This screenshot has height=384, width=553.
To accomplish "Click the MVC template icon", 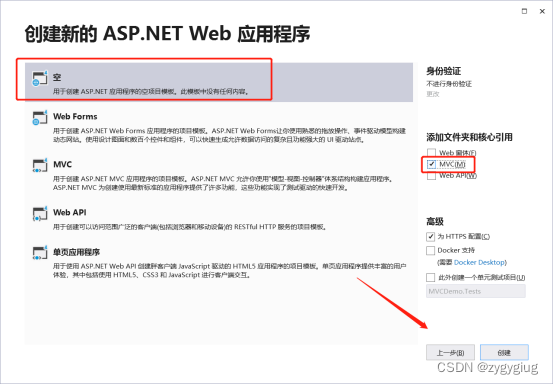I will pyautogui.click(x=40, y=165).
